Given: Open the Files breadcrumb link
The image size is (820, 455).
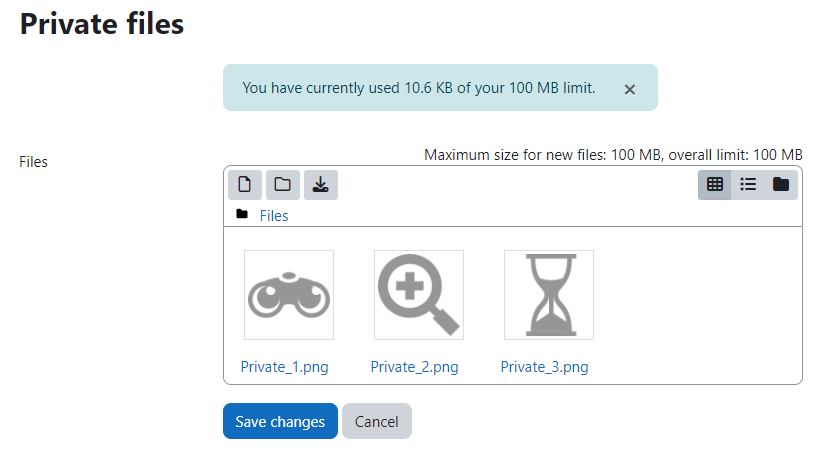Looking at the screenshot, I should pos(274,215).
